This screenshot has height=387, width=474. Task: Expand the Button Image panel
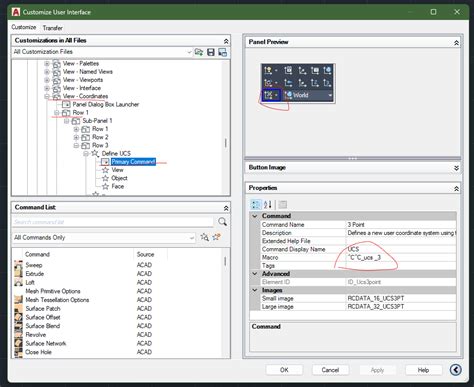tap(456, 168)
